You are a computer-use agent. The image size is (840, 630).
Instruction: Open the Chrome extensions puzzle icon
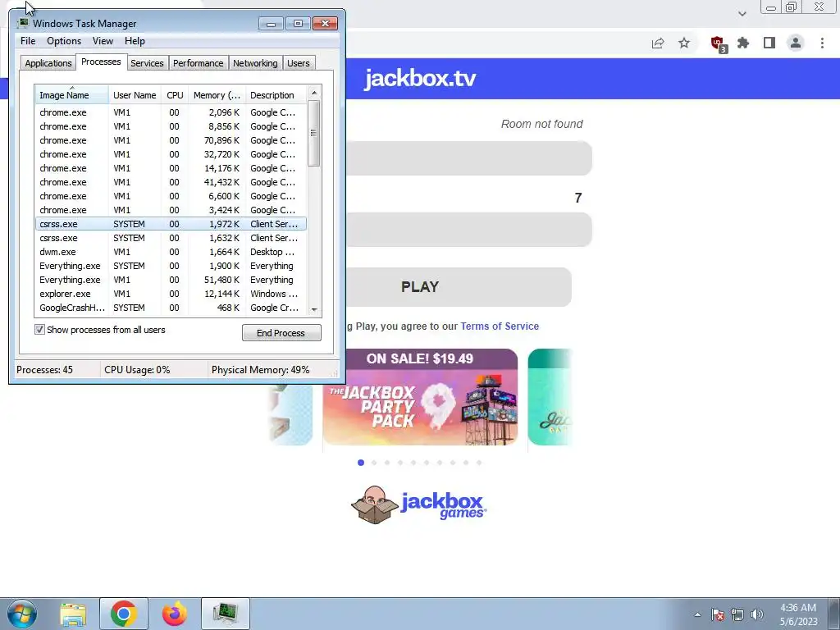(x=743, y=43)
